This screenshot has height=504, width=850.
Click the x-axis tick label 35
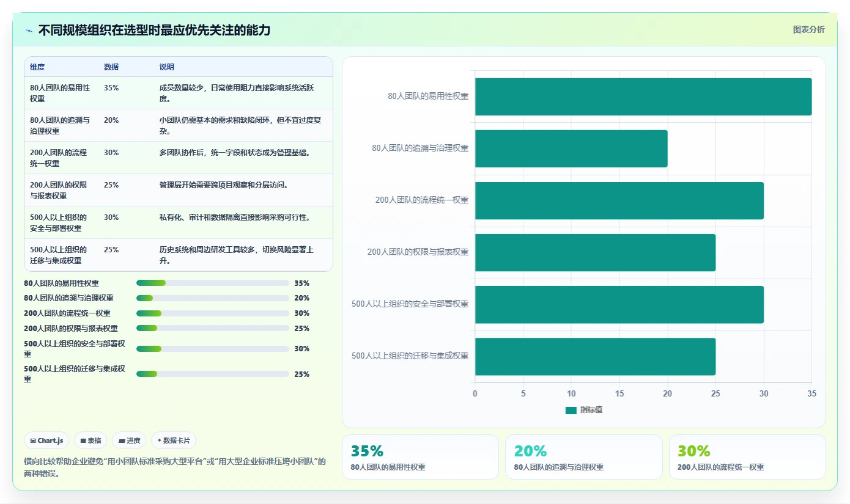click(x=811, y=394)
